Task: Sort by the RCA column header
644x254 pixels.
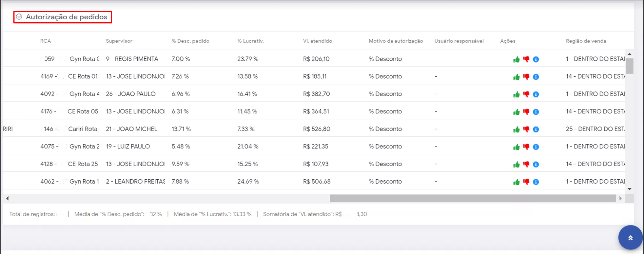Action: 45,41
